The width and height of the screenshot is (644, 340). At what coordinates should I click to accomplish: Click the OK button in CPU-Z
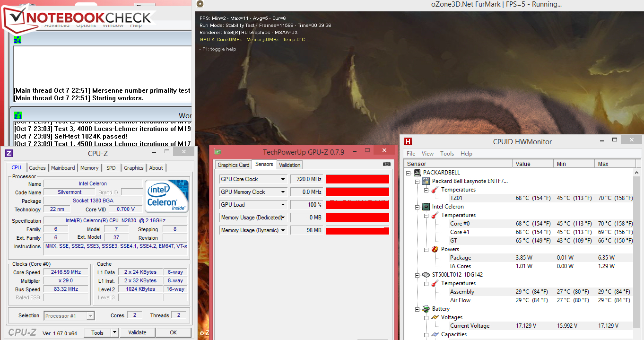(x=174, y=332)
